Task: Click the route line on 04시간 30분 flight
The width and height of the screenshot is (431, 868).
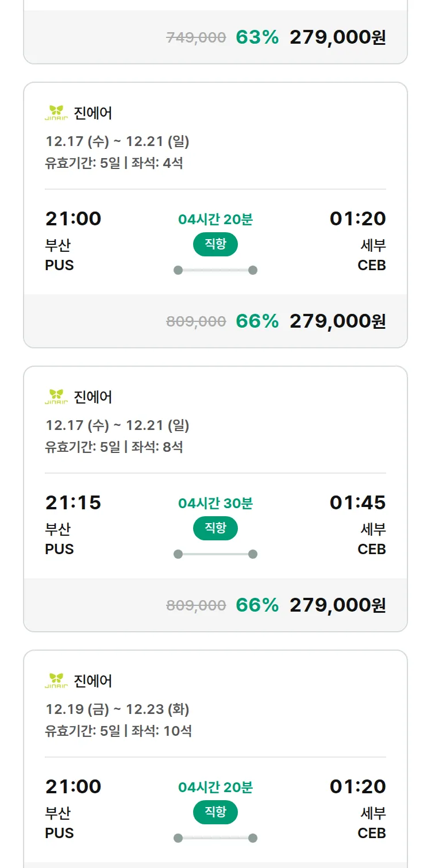Action: (215, 554)
